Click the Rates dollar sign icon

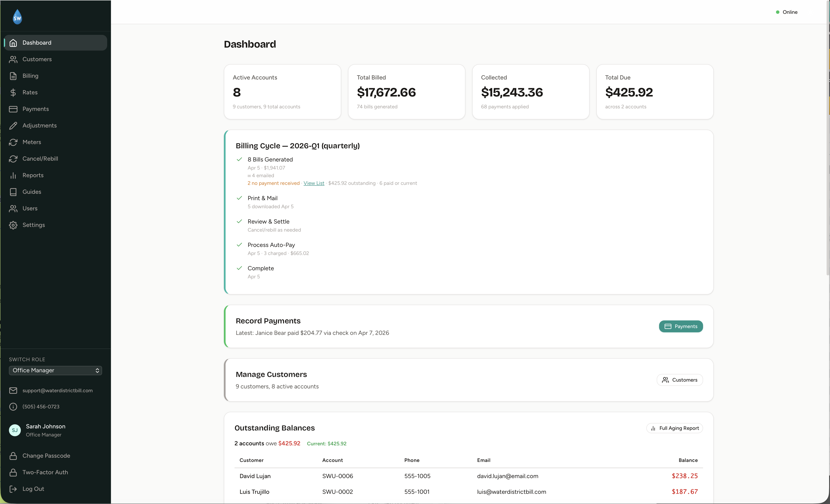click(13, 93)
